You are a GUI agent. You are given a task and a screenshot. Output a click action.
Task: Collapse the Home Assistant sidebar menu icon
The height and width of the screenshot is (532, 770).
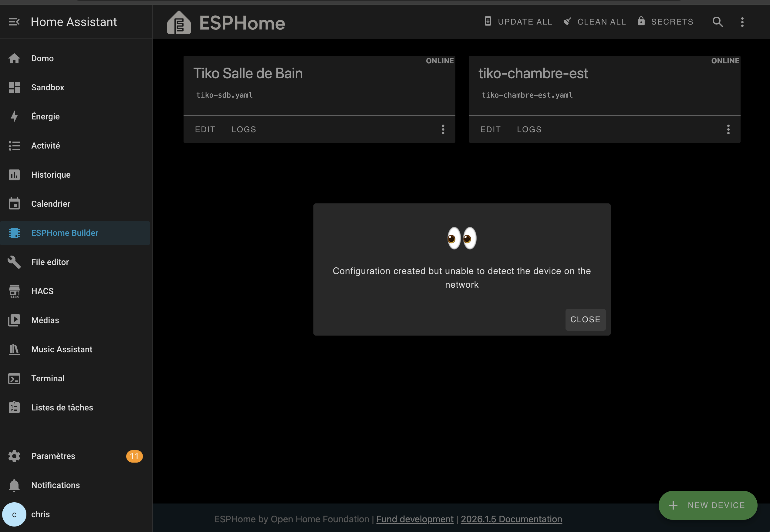[x=14, y=22]
